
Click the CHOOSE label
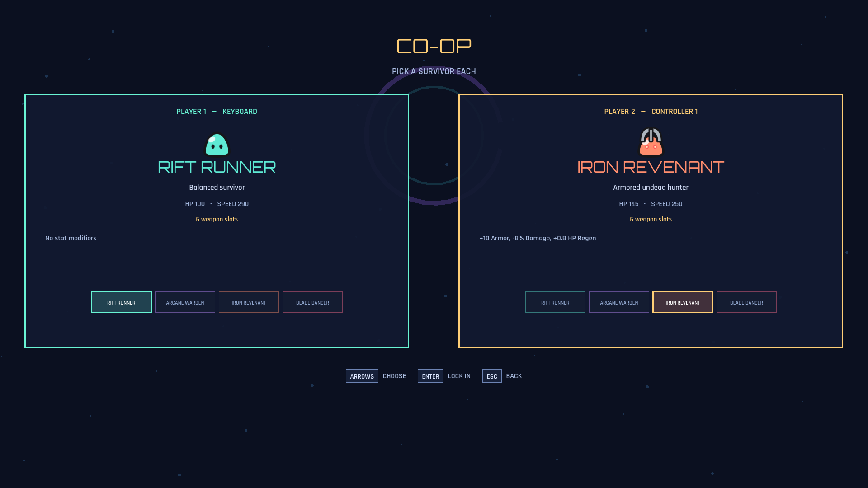click(x=394, y=376)
